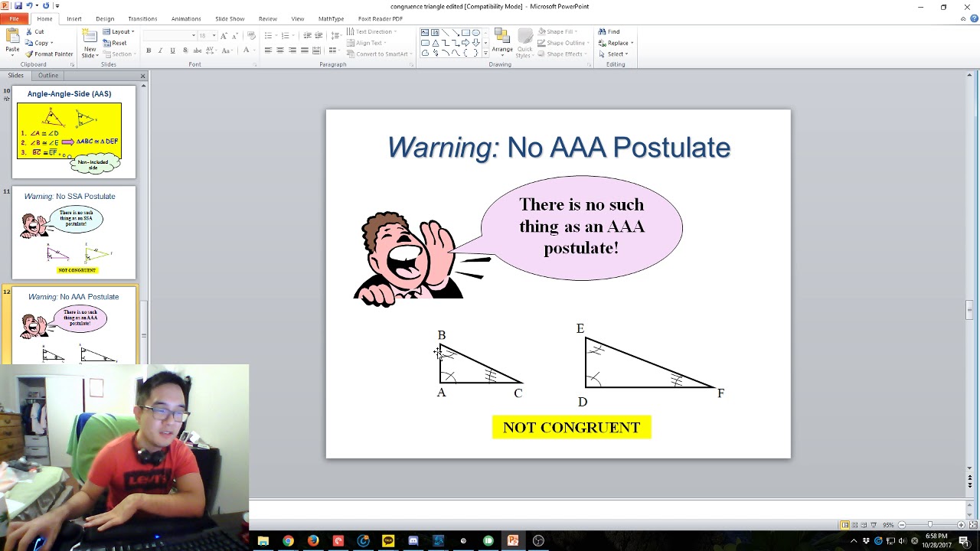Switch to the Insert ribbon tab
The image size is (980, 551).
[74, 18]
